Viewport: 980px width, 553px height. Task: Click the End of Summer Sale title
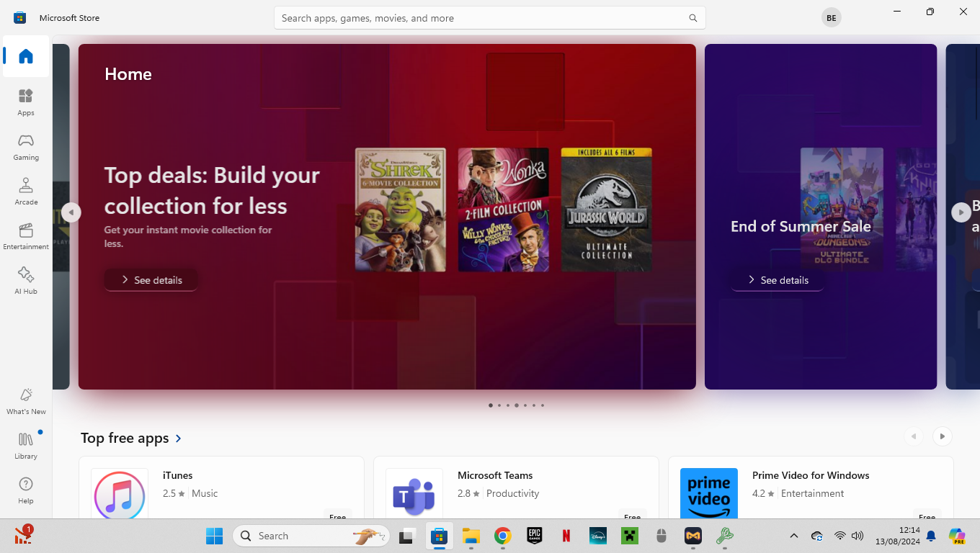coord(801,226)
